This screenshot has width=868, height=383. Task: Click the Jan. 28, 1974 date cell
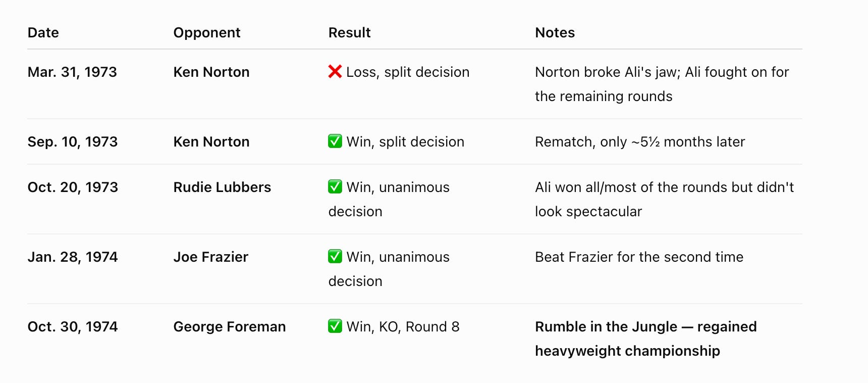73,257
